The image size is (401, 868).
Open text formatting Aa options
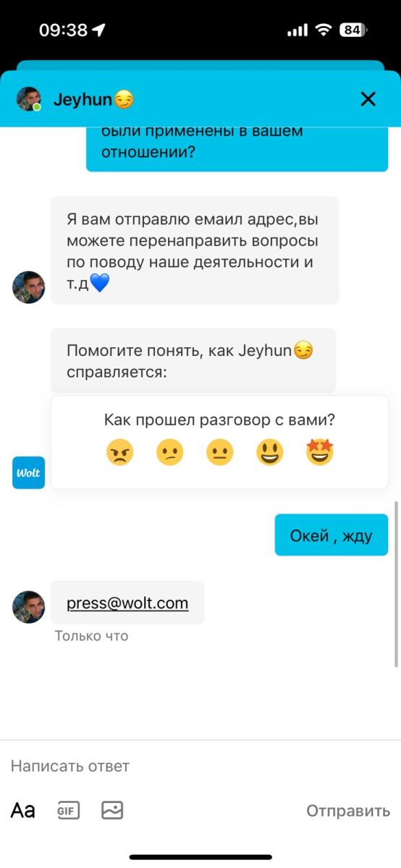tap(22, 810)
